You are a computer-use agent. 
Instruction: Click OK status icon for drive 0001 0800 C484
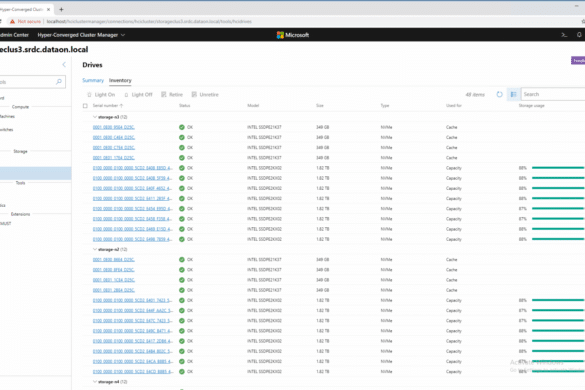[182, 137]
